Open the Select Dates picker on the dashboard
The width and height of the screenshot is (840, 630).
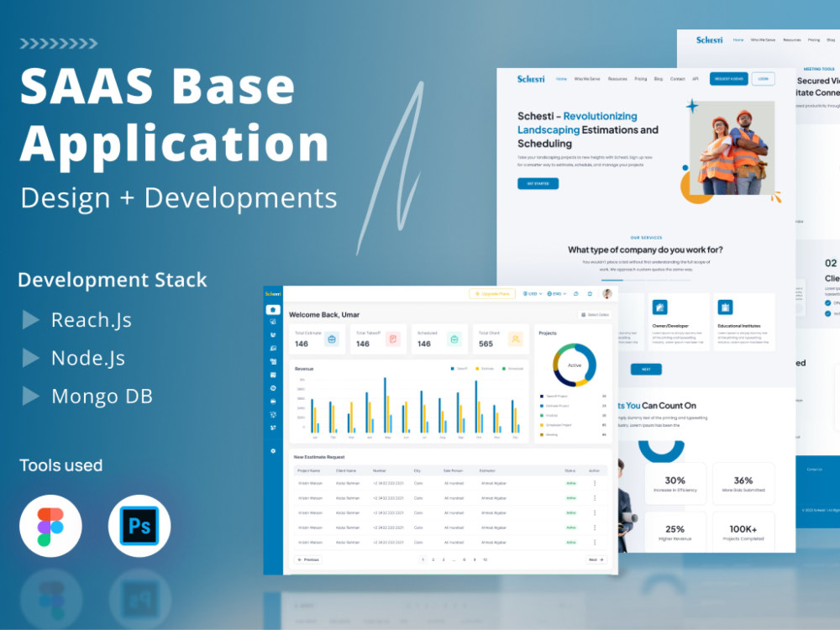[596, 315]
